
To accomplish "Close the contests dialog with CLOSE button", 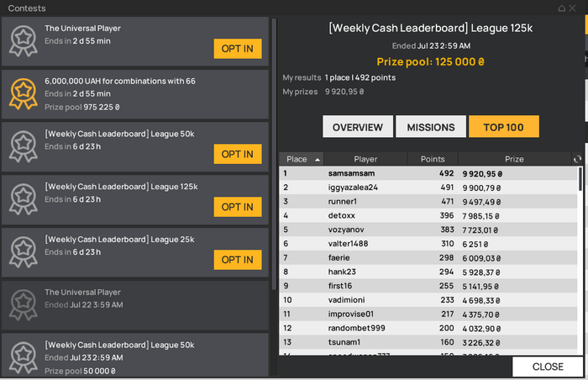I will [548, 367].
